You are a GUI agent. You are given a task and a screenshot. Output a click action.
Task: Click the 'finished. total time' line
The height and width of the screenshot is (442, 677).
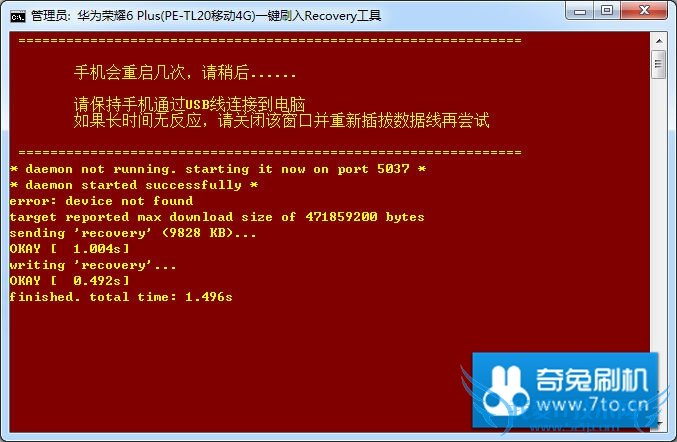click(x=121, y=297)
